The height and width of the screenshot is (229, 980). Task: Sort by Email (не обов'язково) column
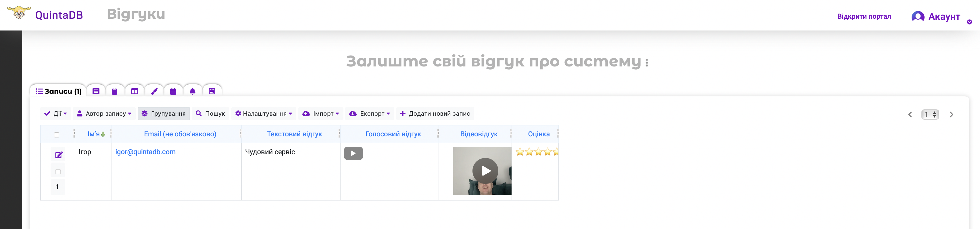point(180,134)
